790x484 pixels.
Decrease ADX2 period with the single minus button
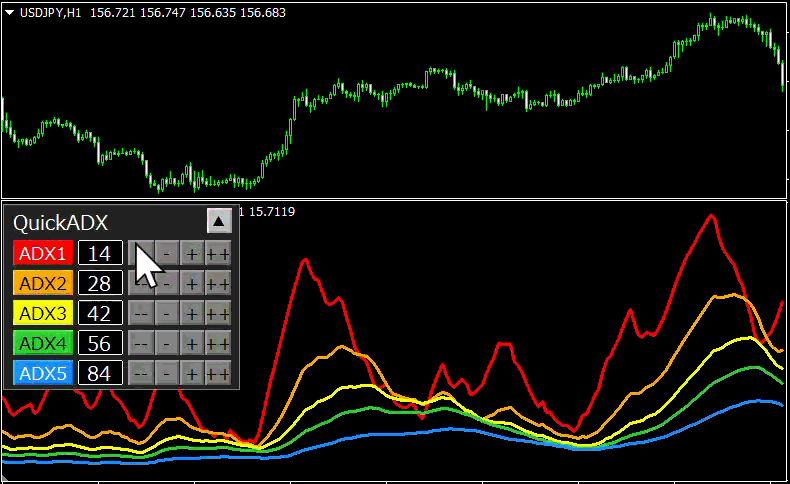[x=167, y=283]
